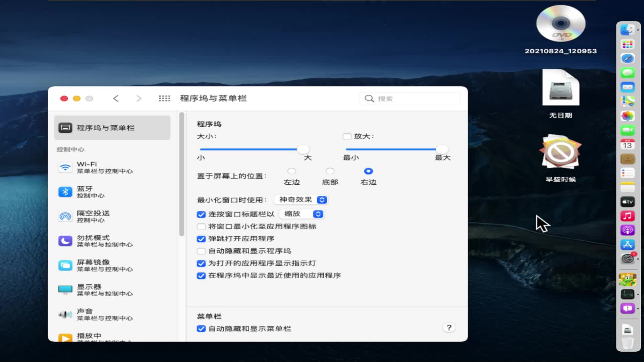Launch Safari from the Dock

click(627, 58)
